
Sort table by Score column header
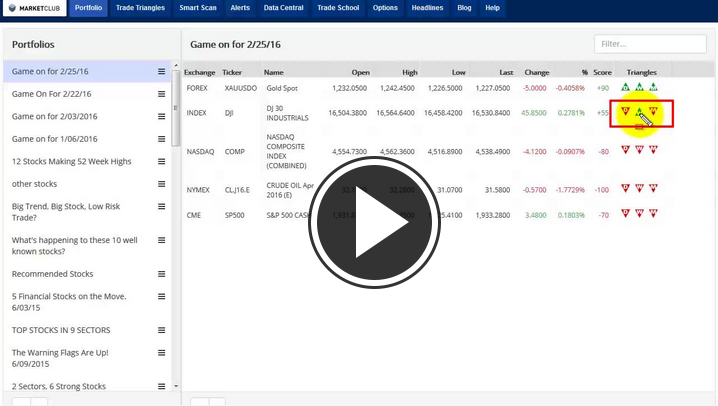602,72
